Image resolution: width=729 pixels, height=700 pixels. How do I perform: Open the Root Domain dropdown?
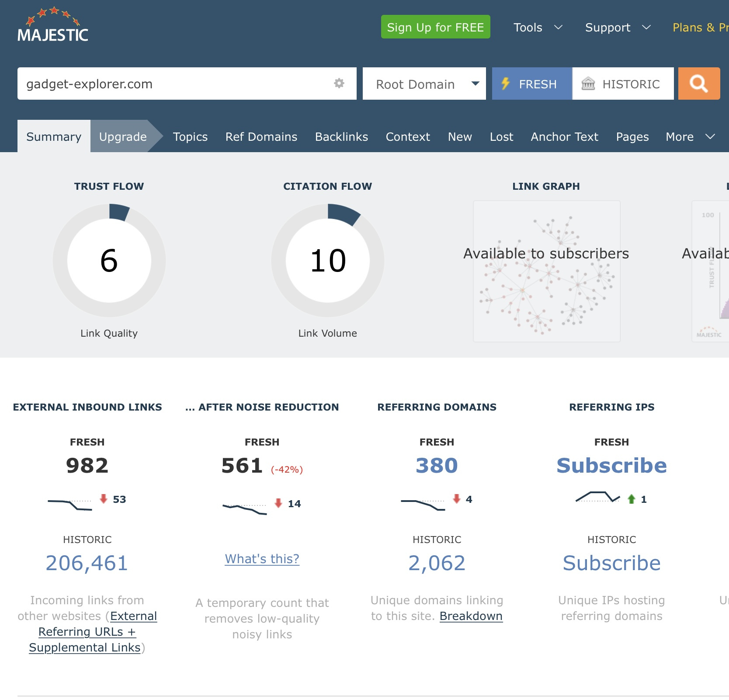pyautogui.click(x=424, y=84)
